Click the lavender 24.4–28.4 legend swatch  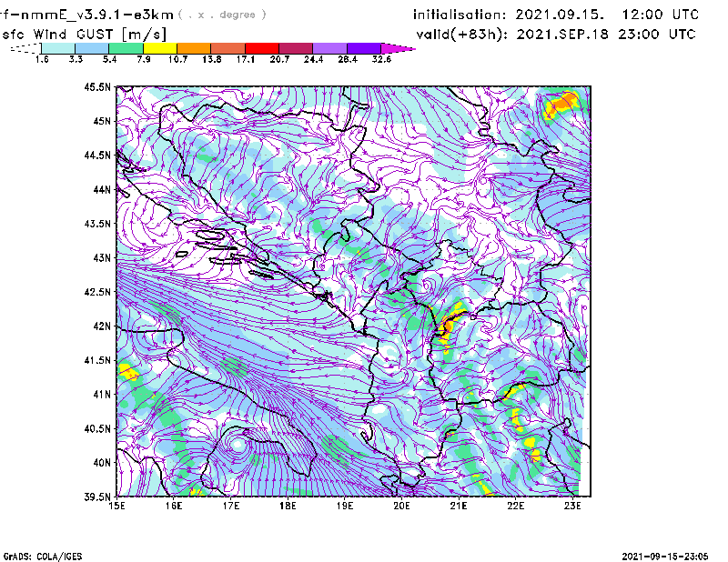click(329, 48)
